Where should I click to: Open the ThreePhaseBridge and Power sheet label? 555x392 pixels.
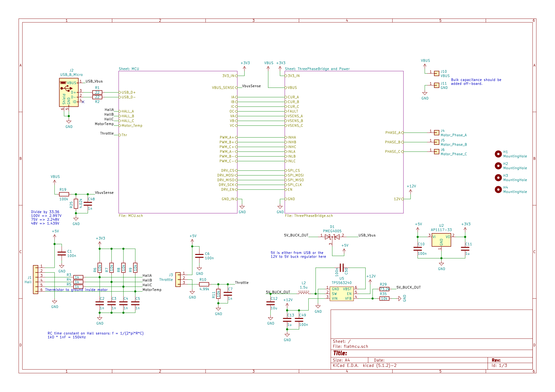[x=317, y=69]
